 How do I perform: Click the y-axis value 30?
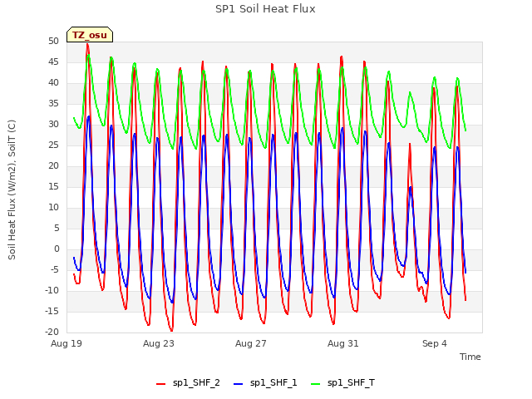pyautogui.click(x=53, y=124)
